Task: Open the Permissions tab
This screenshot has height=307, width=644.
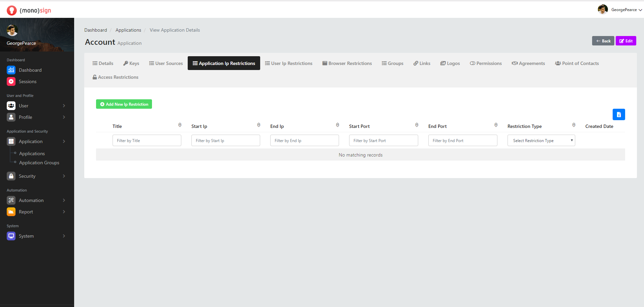Action: tap(486, 63)
